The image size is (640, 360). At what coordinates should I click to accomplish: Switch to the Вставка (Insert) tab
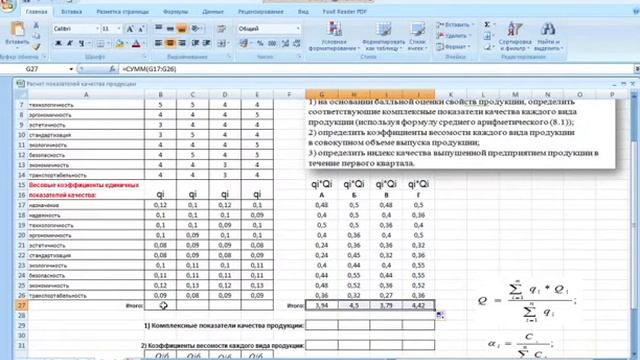tap(71, 12)
